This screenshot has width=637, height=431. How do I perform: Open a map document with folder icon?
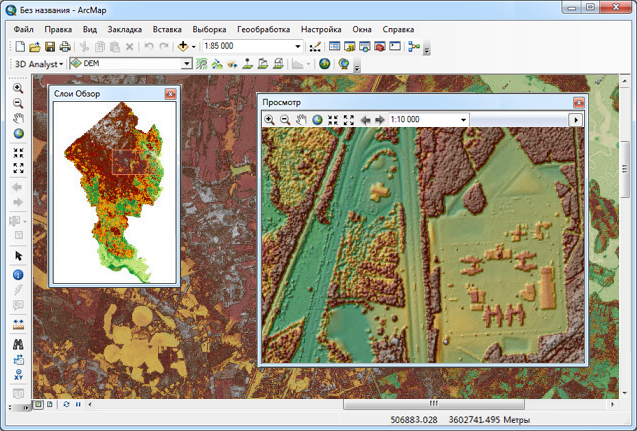[35, 47]
